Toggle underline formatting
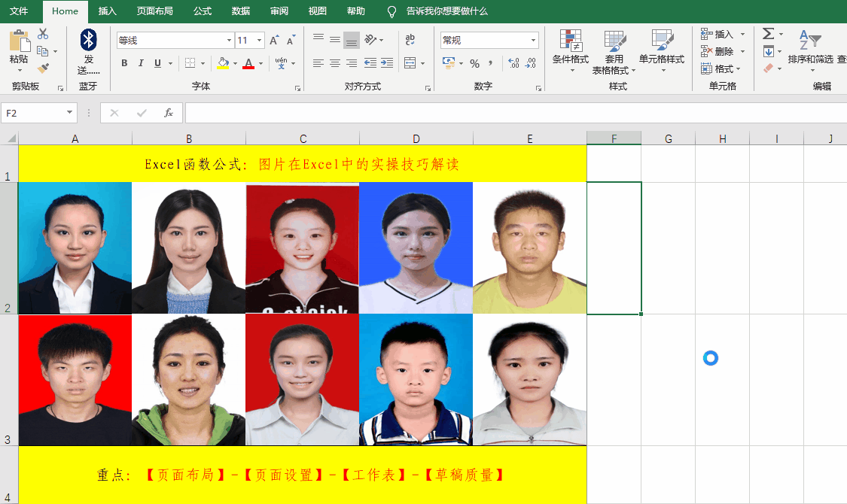This screenshot has height=504, width=847. click(x=157, y=63)
